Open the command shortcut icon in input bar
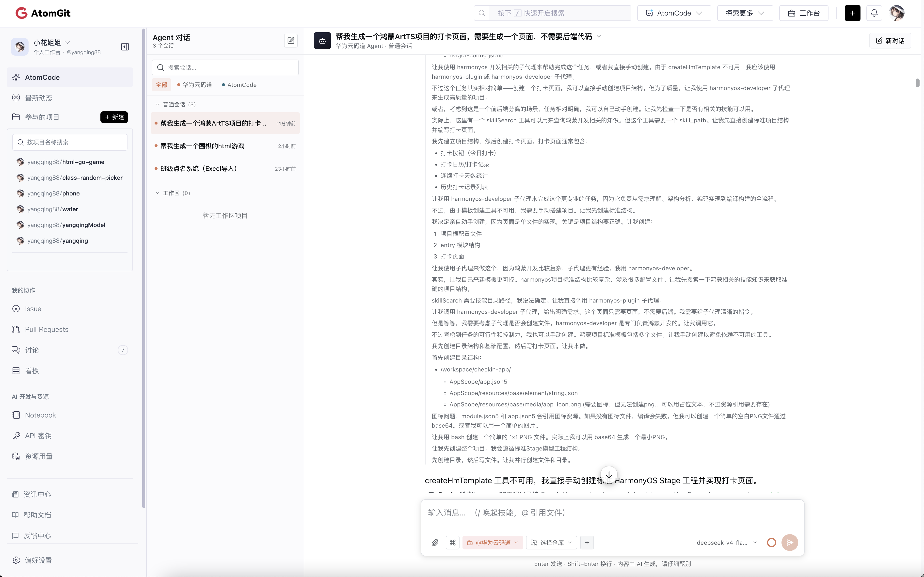 452,542
